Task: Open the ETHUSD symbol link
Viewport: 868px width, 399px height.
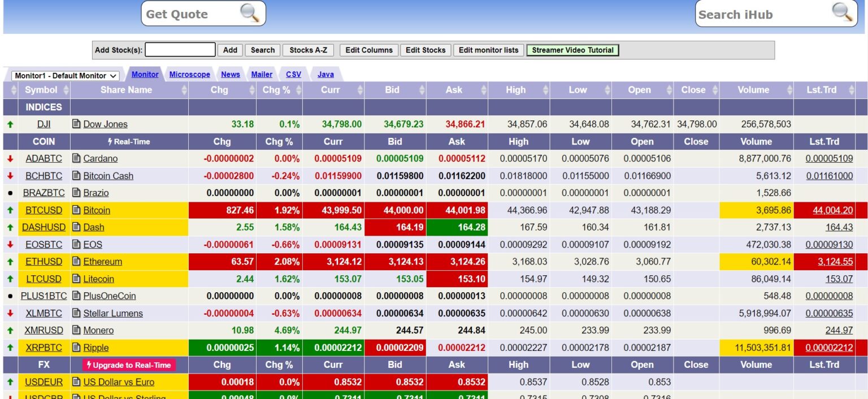Action: tap(44, 262)
